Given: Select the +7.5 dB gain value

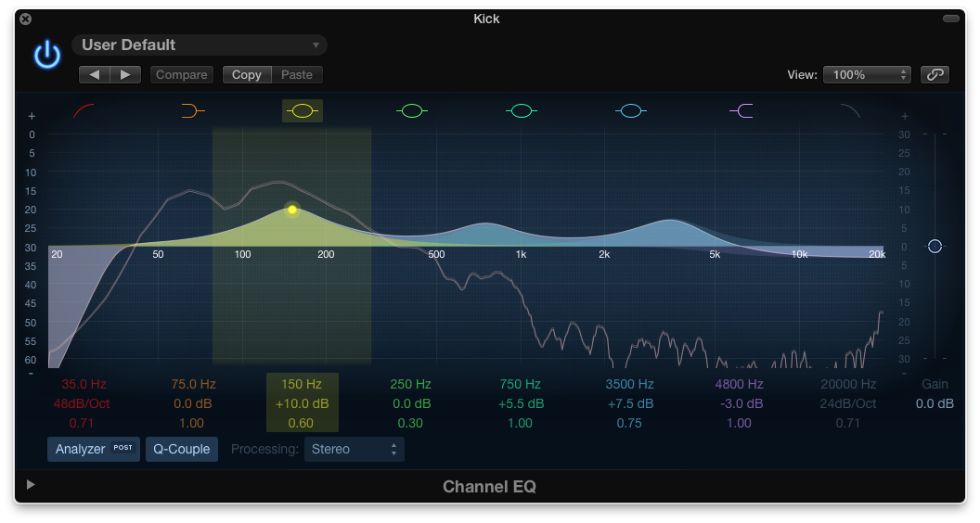Looking at the screenshot, I should [x=631, y=403].
